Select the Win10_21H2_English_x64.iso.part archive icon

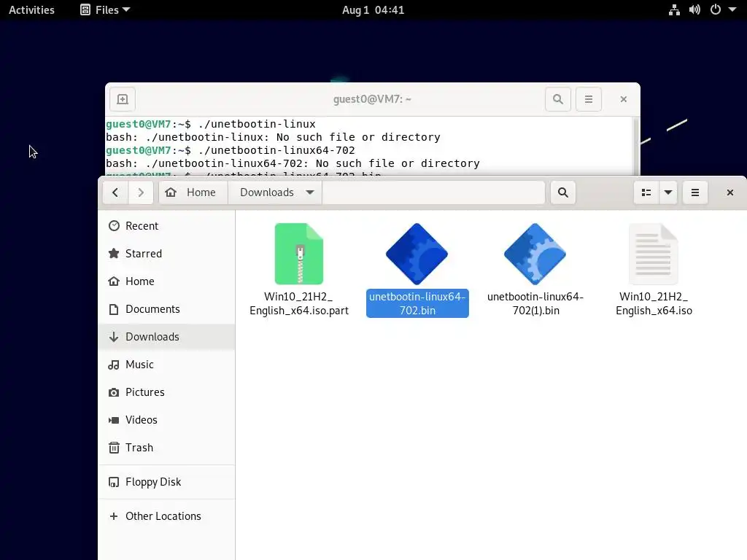click(x=298, y=254)
